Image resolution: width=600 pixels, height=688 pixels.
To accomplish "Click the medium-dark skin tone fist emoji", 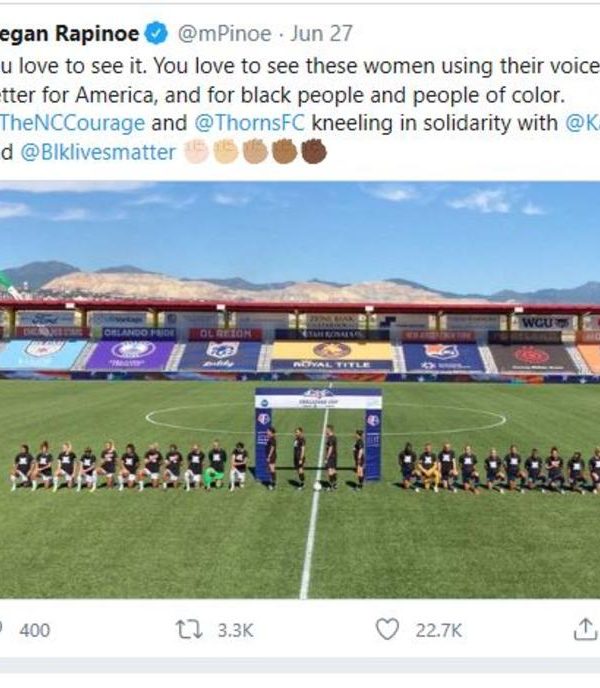I will pyautogui.click(x=285, y=151).
